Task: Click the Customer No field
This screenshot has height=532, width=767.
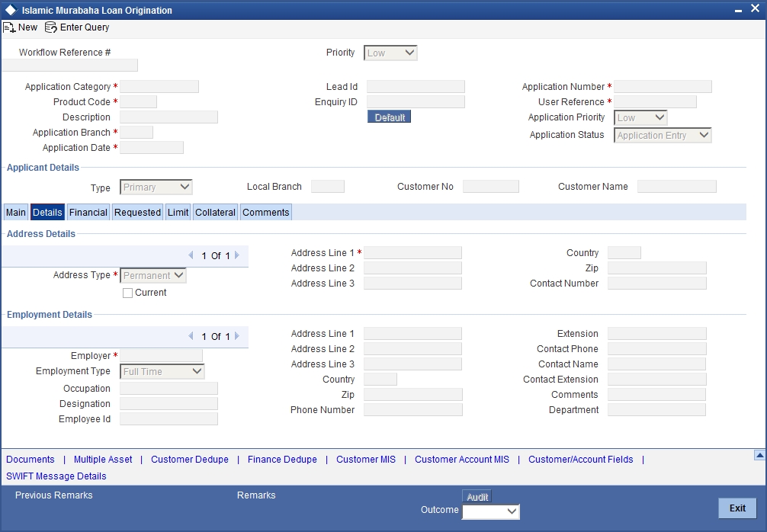Action: pos(491,186)
